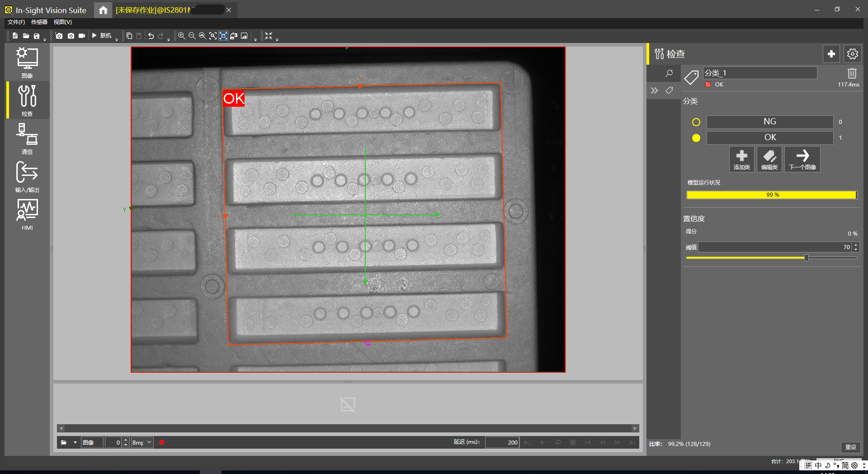Expand the tool list with the double chevron

[x=654, y=90]
